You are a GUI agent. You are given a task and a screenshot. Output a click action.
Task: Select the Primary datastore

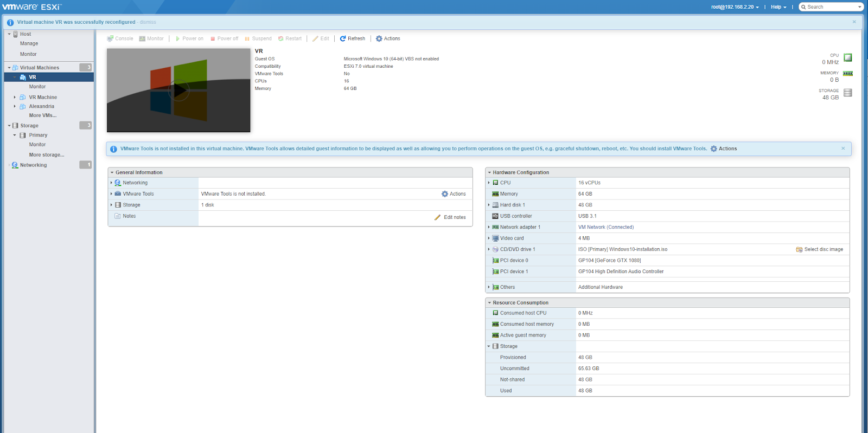click(38, 135)
